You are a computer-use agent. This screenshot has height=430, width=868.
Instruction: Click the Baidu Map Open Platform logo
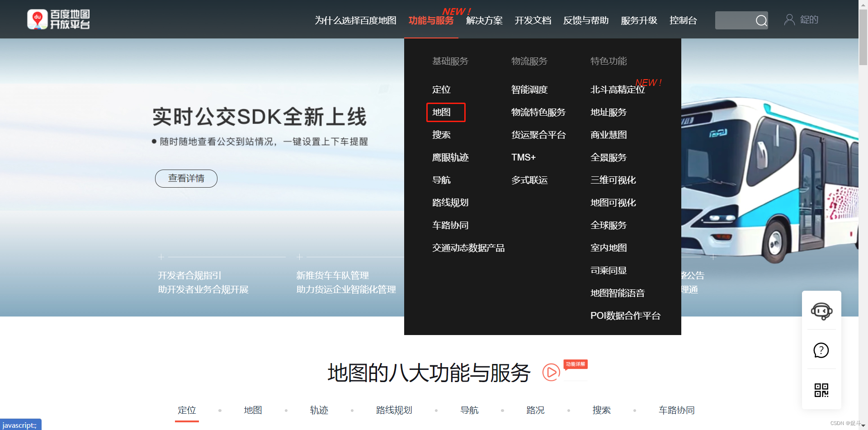tap(59, 19)
